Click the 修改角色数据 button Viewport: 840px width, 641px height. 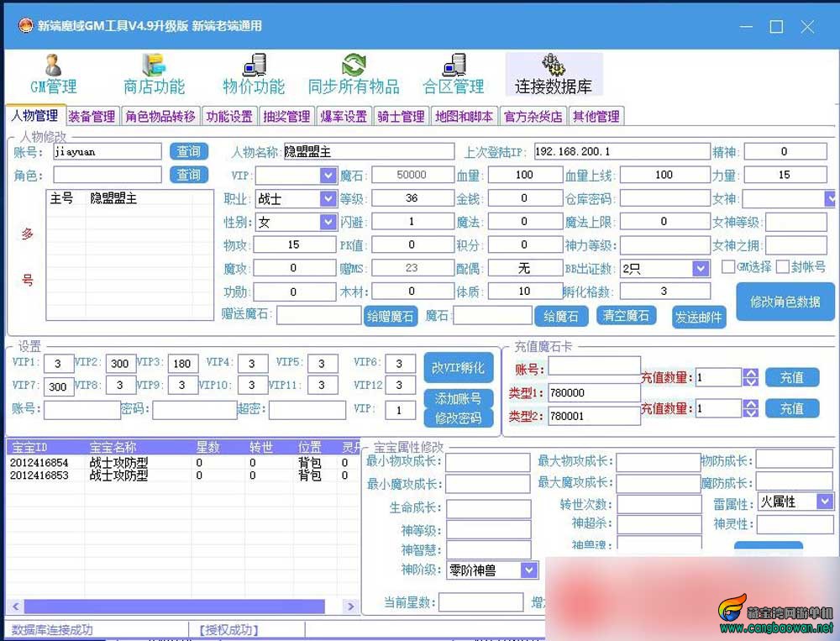coord(785,302)
